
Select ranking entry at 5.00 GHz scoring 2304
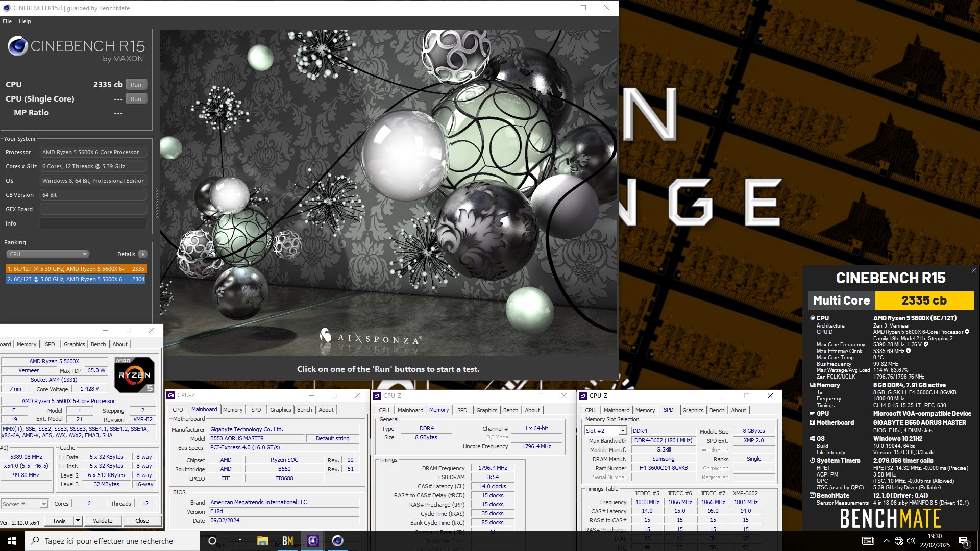tap(76, 279)
